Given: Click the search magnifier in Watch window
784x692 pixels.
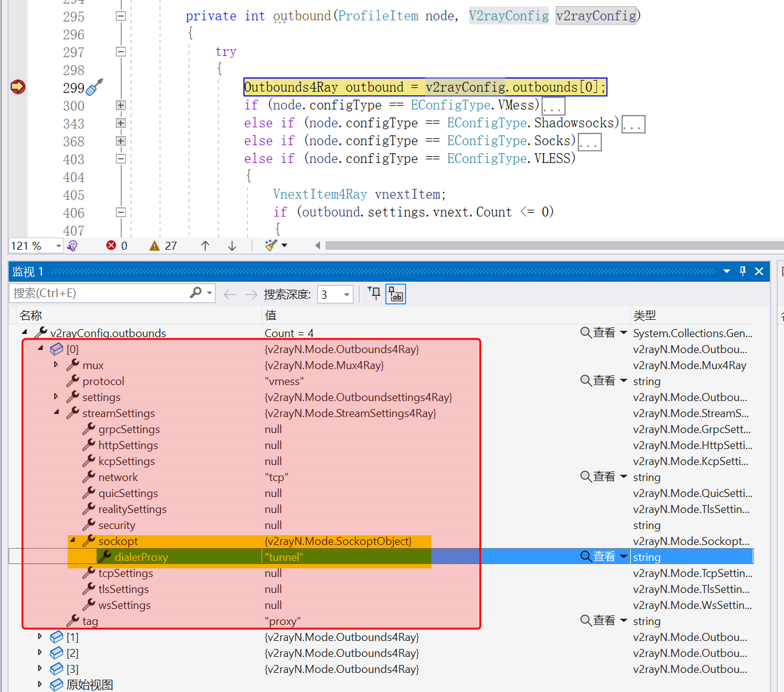Looking at the screenshot, I should click(x=196, y=293).
